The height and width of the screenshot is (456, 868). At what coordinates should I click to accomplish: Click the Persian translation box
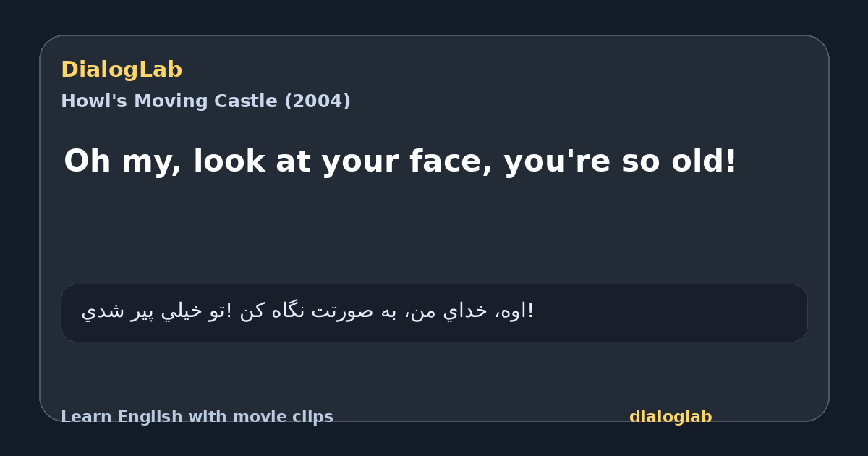pyautogui.click(x=434, y=313)
